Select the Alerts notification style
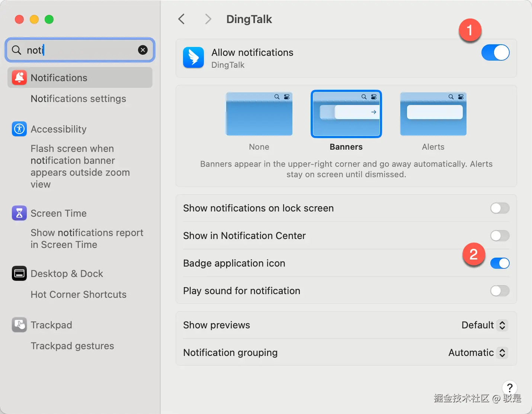 [x=433, y=114]
